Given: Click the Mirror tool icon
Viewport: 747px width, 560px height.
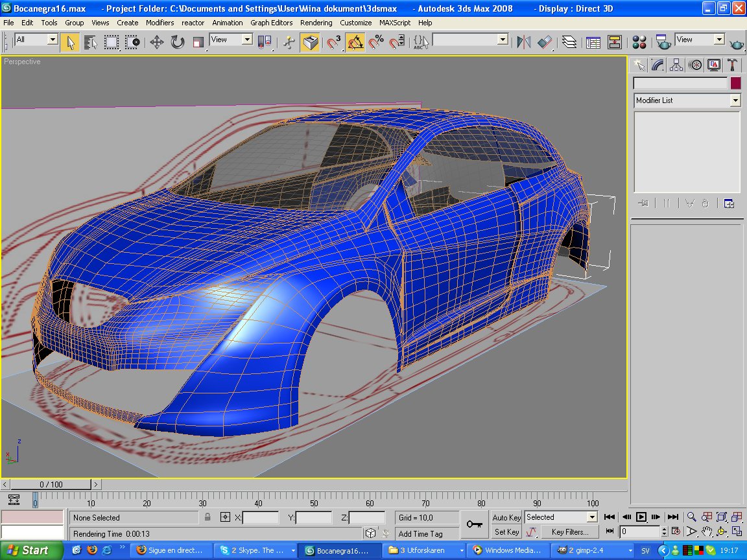Looking at the screenshot, I should pyautogui.click(x=523, y=43).
